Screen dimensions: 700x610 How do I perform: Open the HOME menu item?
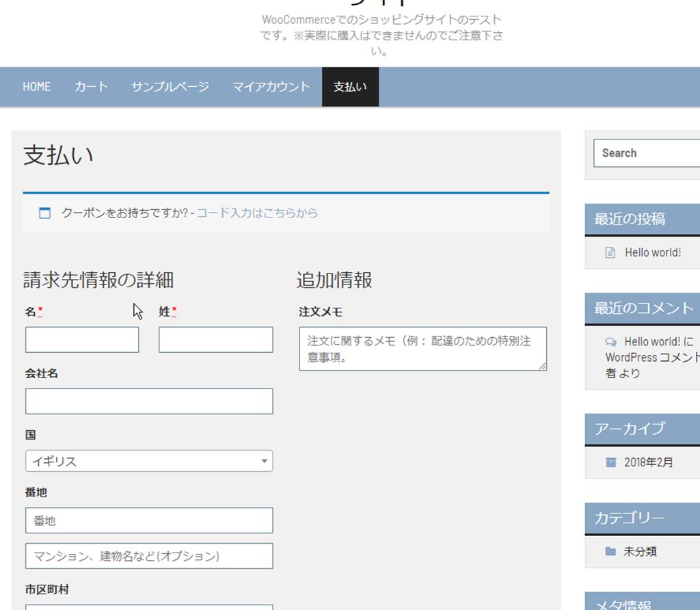(x=37, y=87)
